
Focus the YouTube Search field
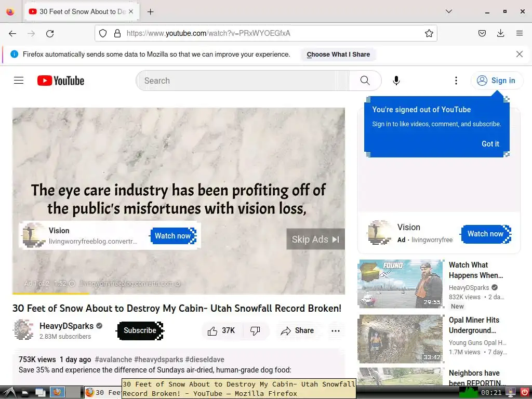242,81
